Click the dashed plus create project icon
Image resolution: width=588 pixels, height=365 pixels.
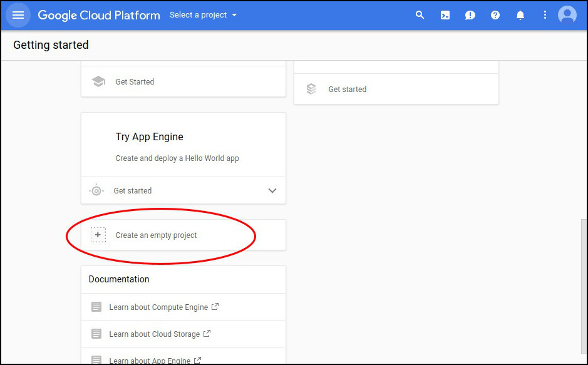(x=98, y=235)
